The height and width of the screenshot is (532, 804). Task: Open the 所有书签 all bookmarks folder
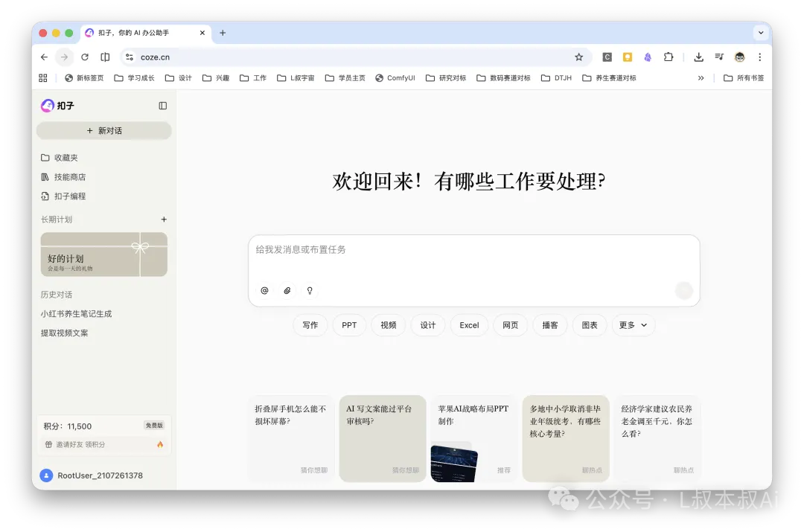(744, 78)
